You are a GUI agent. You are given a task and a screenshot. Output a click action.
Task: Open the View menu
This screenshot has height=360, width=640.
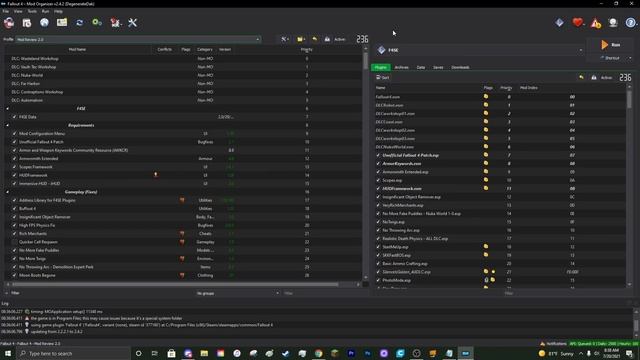18,11
